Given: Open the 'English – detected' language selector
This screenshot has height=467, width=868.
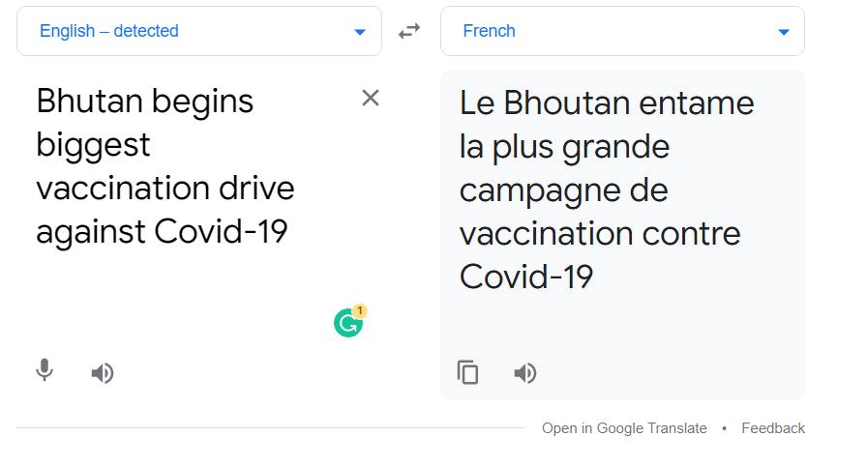Looking at the screenshot, I should 199,31.
